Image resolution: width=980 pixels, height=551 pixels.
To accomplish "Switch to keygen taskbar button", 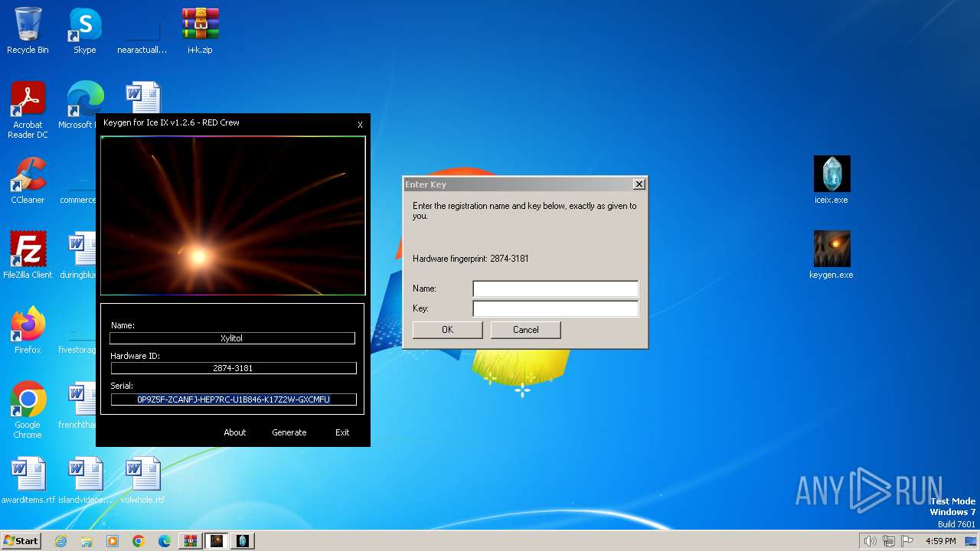I will (217, 541).
